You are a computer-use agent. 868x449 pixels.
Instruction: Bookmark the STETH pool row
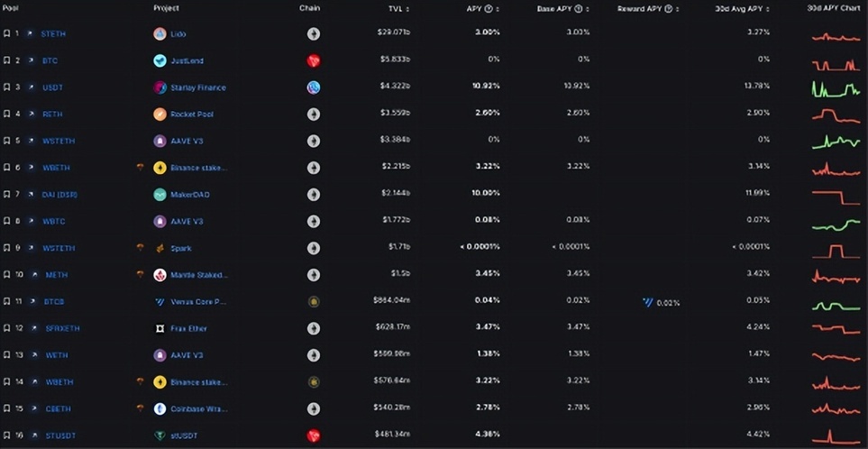tap(6, 33)
